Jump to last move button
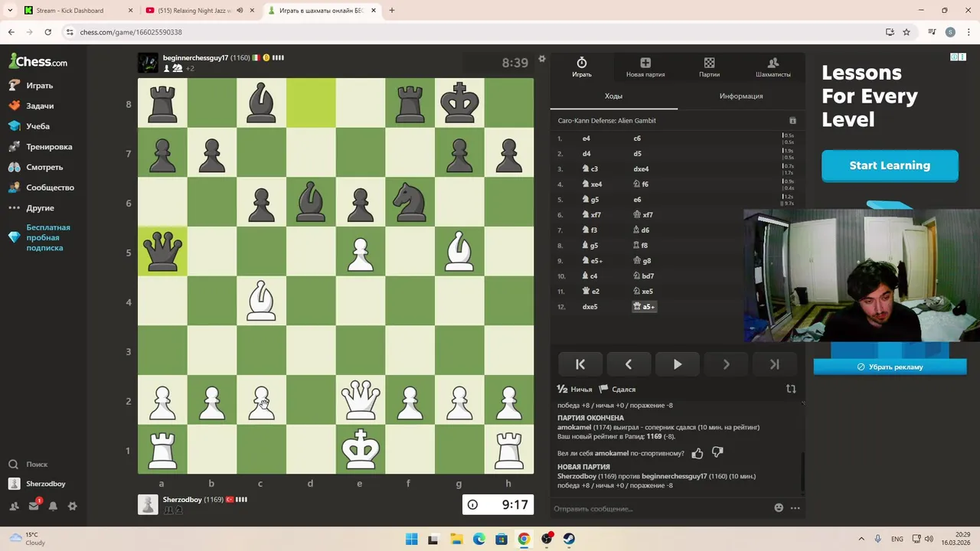Viewport: 980px width, 551px height. click(775, 365)
